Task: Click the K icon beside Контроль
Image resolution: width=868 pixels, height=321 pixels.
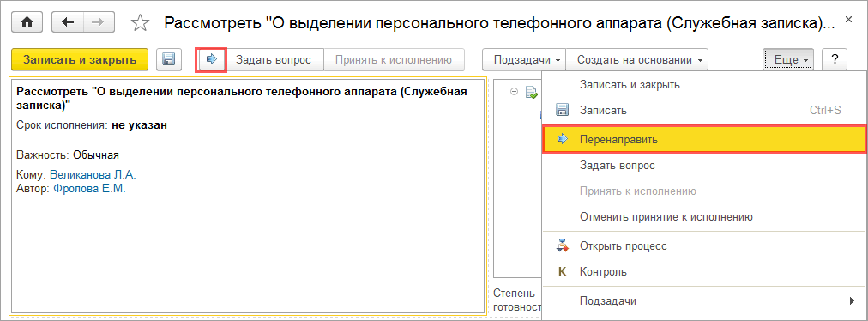Action: coord(563,272)
